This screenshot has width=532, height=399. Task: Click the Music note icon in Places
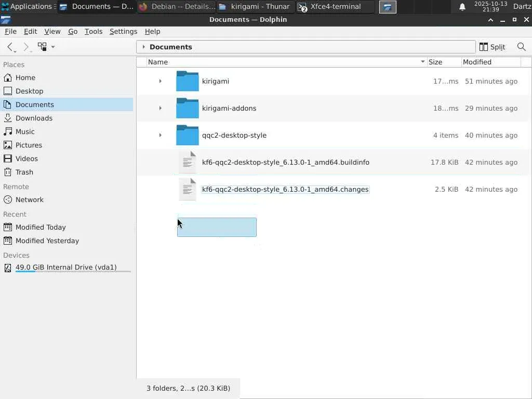(x=8, y=131)
